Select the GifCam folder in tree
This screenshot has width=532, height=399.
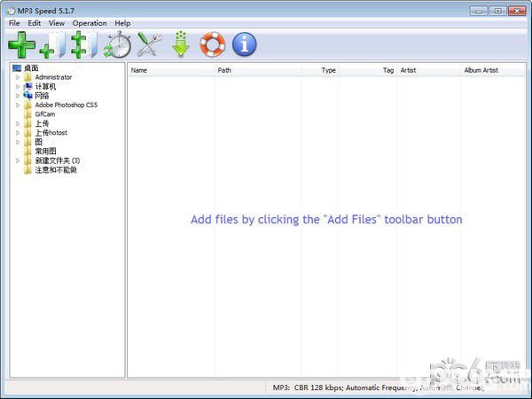45,114
